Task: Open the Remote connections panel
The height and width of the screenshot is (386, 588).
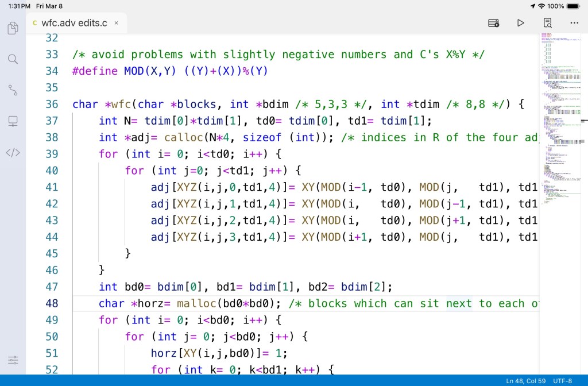Action: point(13,121)
